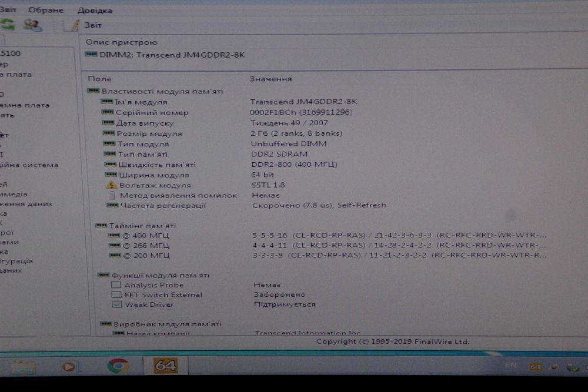Open the Обране menu

[x=46, y=10]
